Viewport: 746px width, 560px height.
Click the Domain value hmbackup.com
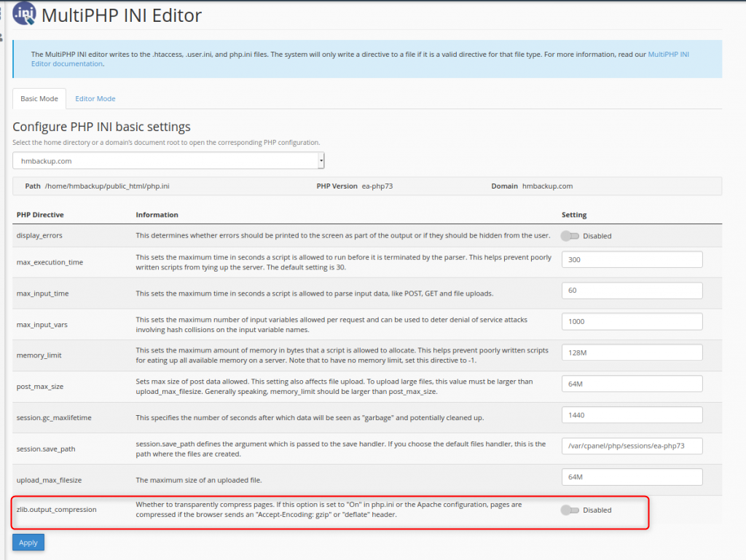(548, 186)
